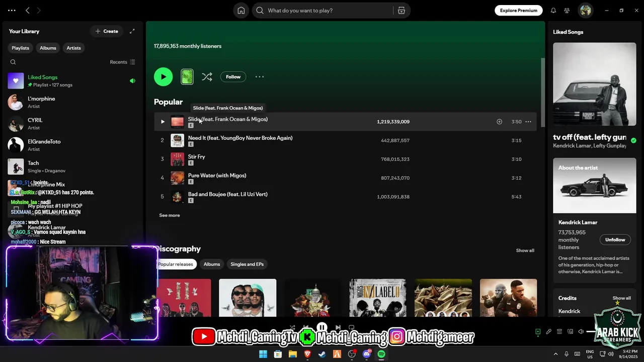Open Brave browser from the taskbar

[x=307, y=354]
